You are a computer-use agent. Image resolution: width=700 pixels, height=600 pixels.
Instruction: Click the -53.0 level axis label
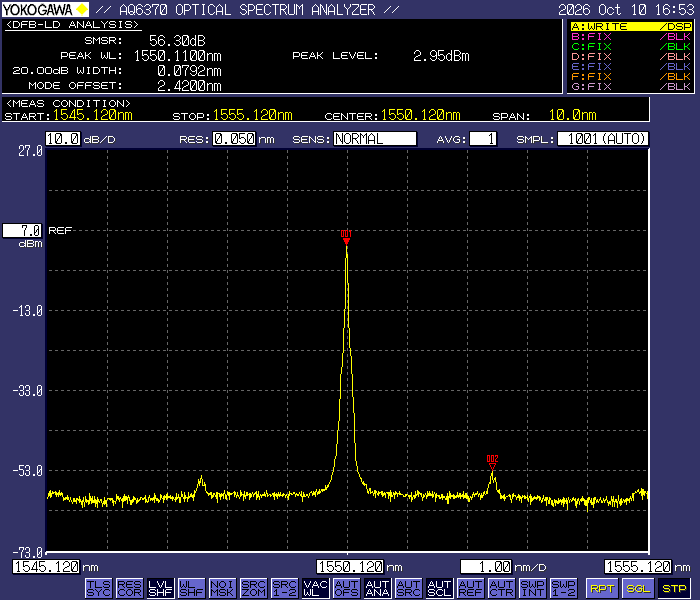point(28,471)
